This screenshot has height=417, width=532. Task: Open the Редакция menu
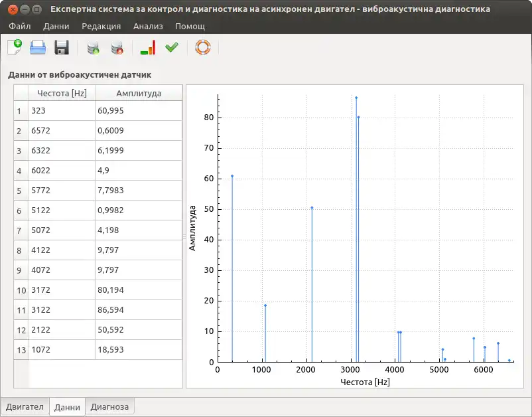pos(101,26)
